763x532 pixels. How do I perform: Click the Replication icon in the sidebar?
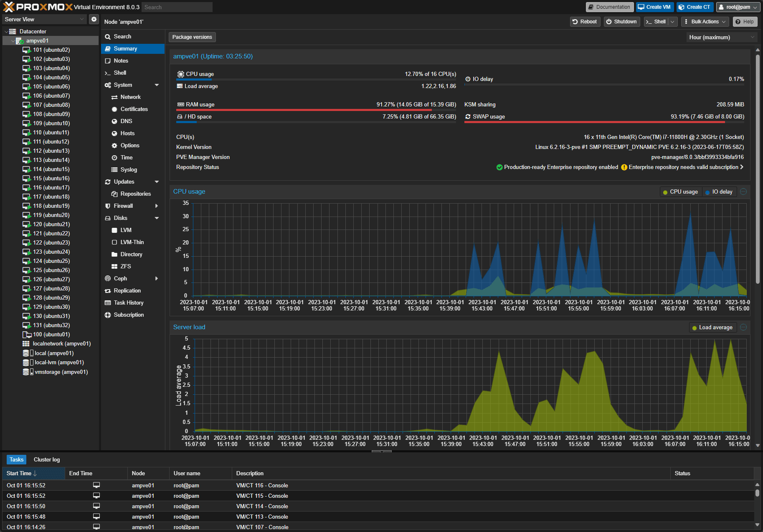pos(108,291)
